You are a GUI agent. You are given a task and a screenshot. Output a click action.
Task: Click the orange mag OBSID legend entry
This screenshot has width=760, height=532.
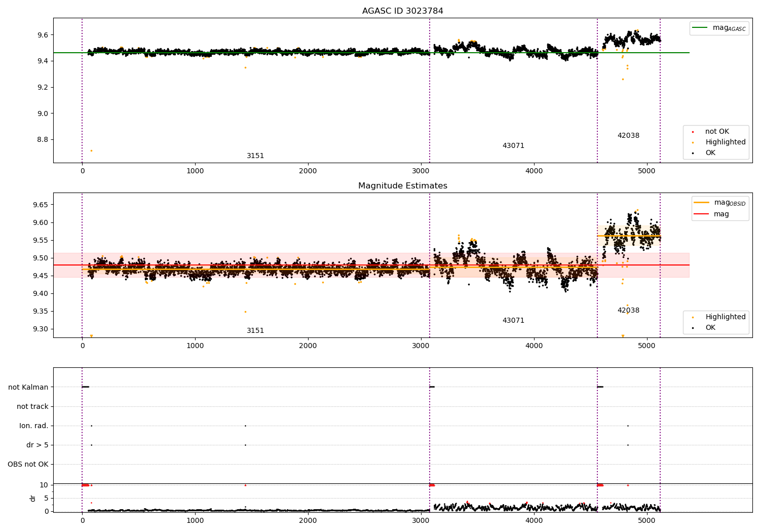[x=720, y=203]
